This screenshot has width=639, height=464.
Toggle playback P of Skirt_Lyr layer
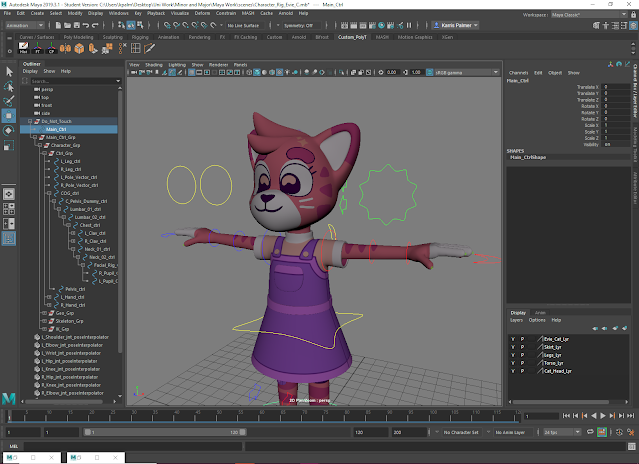(522, 347)
